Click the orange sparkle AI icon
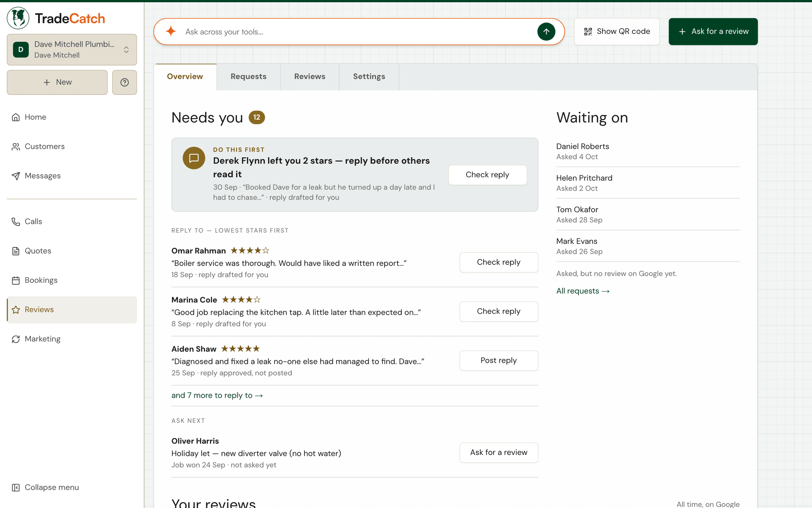 coord(171,31)
